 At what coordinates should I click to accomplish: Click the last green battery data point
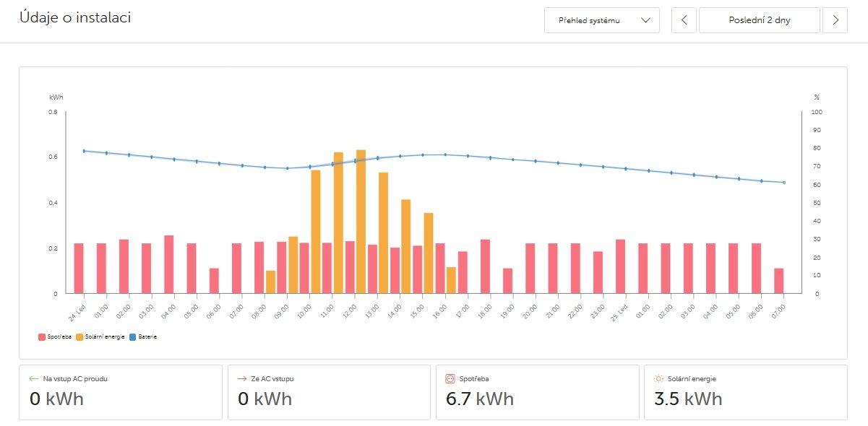click(783, 183)
